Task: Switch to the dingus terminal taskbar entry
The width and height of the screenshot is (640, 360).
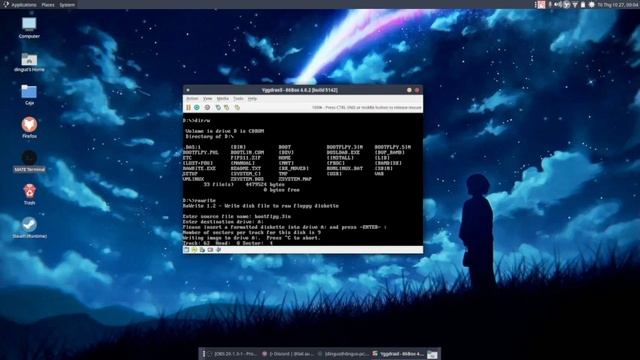Action: [343, 354]
